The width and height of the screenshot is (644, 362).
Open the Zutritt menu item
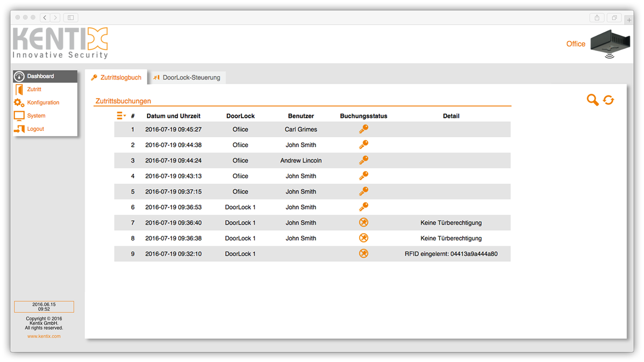click(45, 89)
